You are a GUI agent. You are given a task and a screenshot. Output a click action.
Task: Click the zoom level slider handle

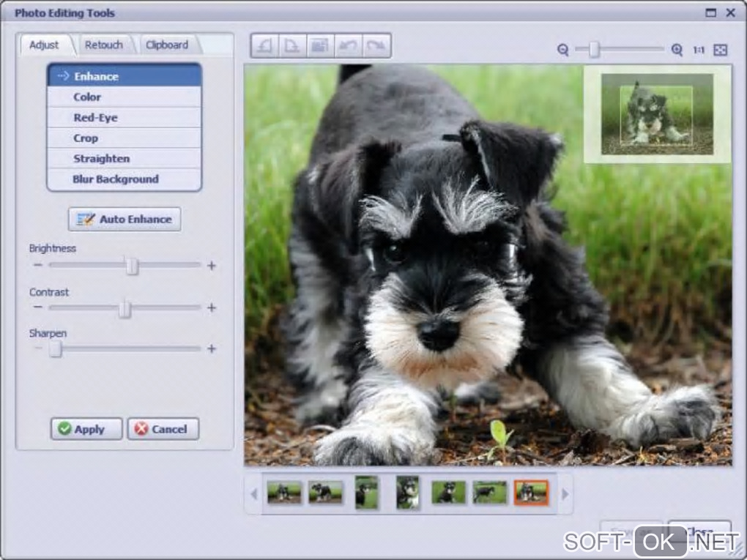pyautogui.click(x=594, y=50)
